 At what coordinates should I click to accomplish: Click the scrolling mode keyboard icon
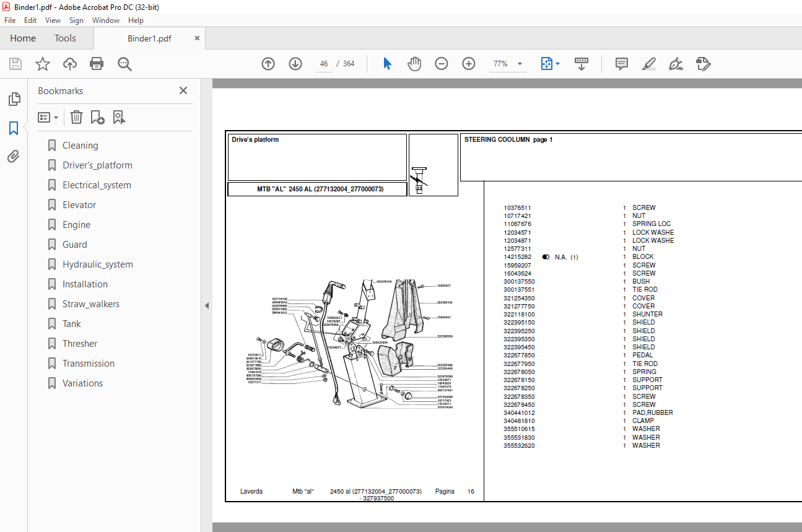[x=582, y=64]
